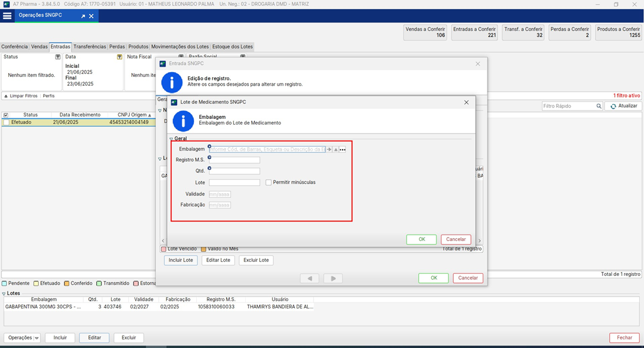Toggle the select-all checkbox in grid header
Screen dimensions: 644x348
pos(6,115)
